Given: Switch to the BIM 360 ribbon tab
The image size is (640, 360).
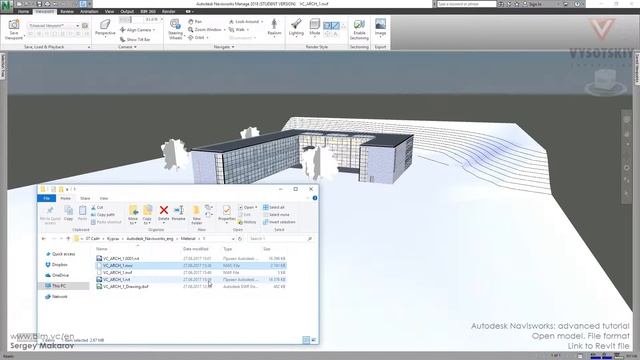Looking at the screenshot, I should tap(148, 11).
